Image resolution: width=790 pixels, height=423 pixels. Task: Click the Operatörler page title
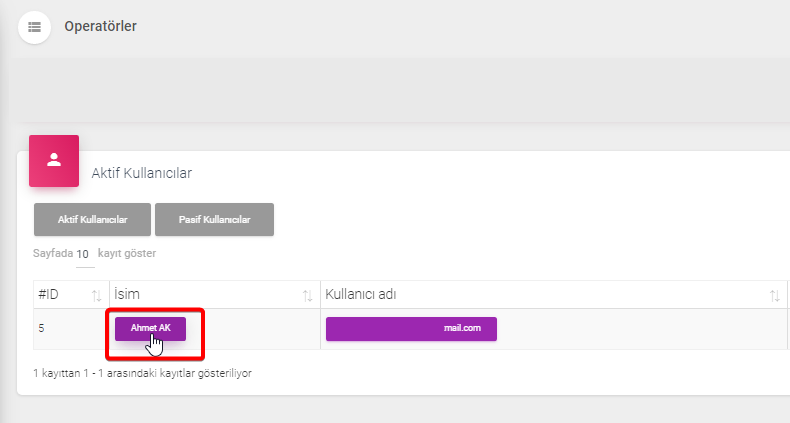coord(100,26)
